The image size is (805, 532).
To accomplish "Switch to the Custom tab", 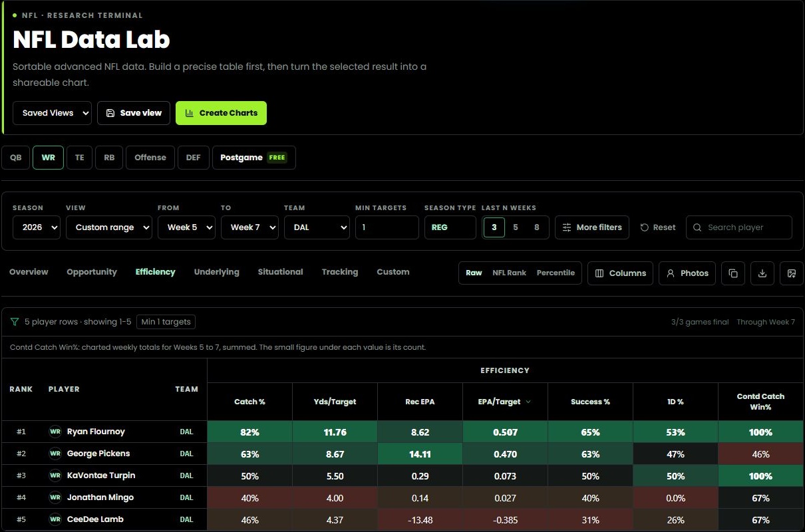I will click(x=393, y=272).
